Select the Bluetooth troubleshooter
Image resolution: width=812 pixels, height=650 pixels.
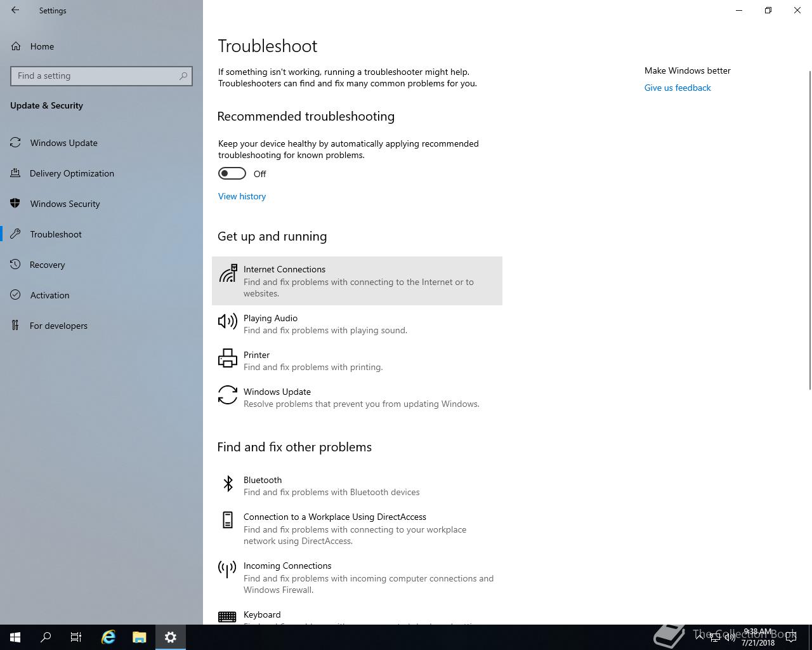(x=357, y=486)
